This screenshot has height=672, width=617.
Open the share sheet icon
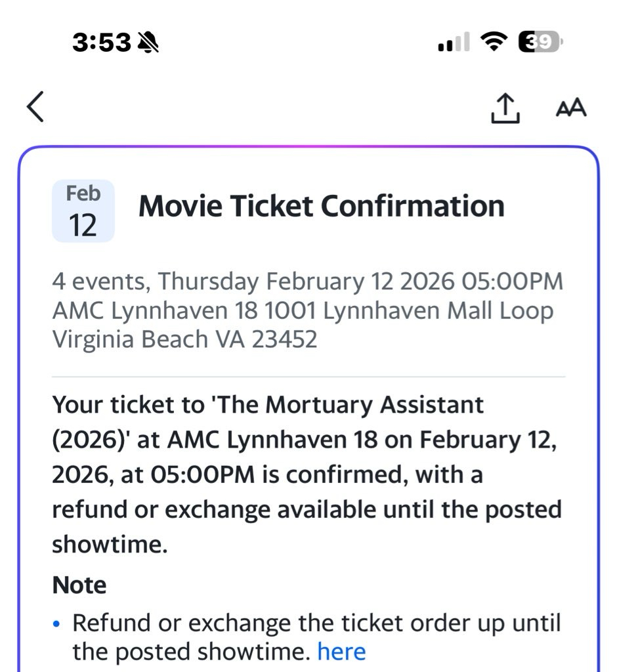(x=505, y=108)
